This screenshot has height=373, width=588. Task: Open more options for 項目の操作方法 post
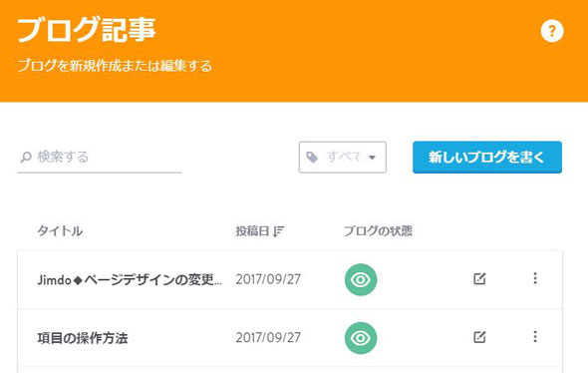coord(535,337)
